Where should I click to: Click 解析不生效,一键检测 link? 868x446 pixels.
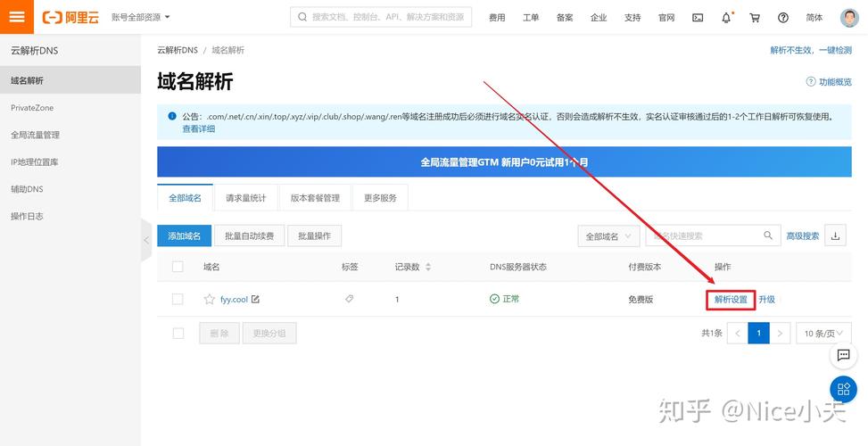click(811, 50)
